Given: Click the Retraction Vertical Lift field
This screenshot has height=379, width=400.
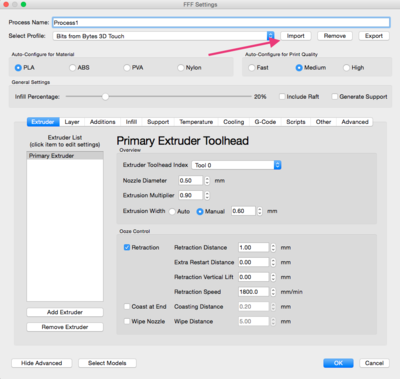Looking at the screenshot, I should click(253, 277).
